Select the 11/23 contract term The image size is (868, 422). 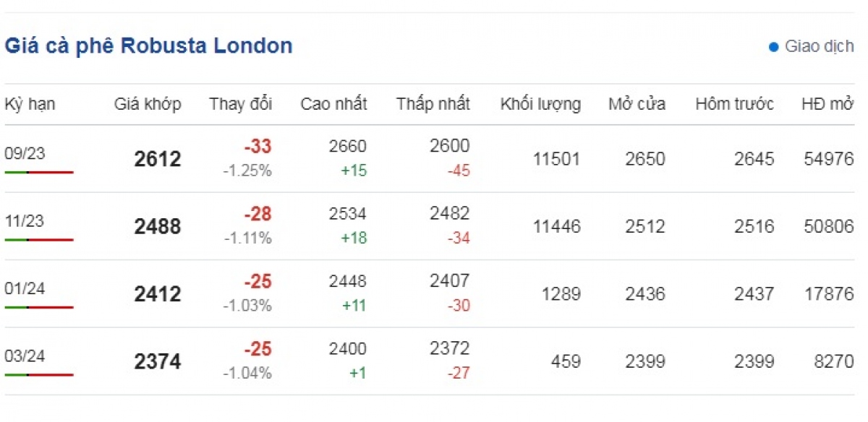point(24,220)
